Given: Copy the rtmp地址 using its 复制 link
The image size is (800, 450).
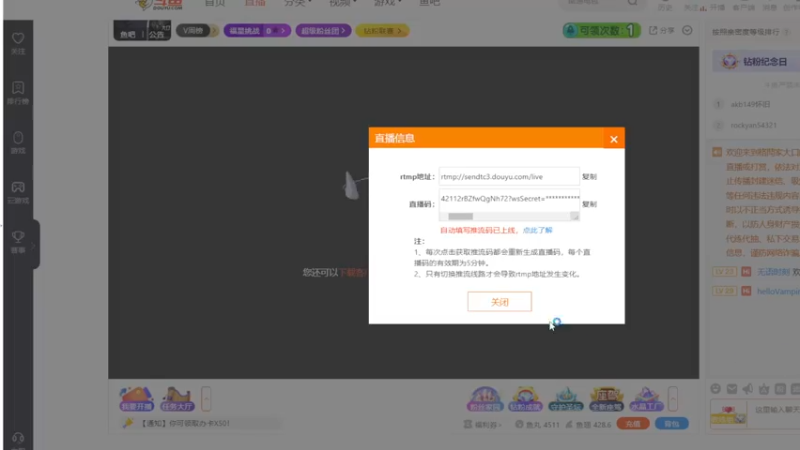Looking at the screenshot, I should [589, 177].
